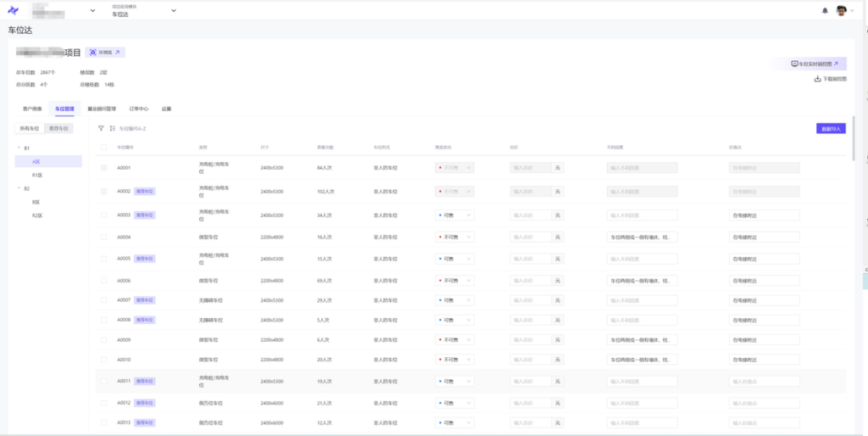Tick the select-all checkbox in the table header
Image resolution: width=868 pixels, height=436 pixels.
click(103, 147)
